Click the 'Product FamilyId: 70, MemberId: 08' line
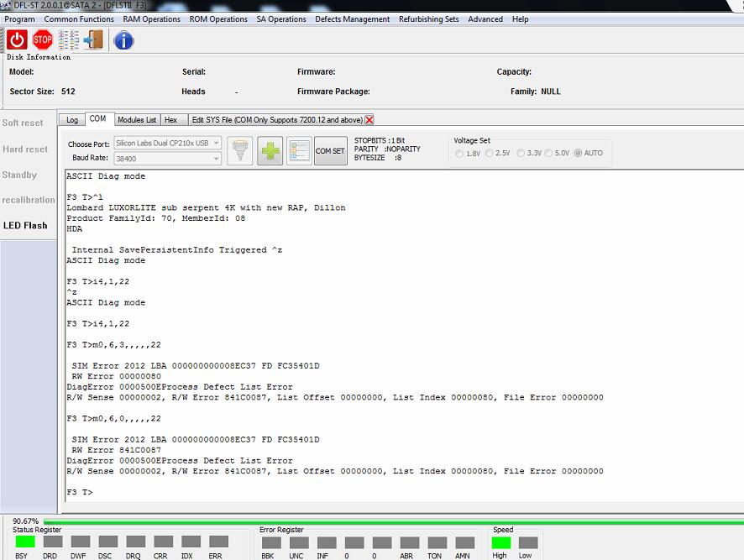Image resolution: width=744 pixels, height=560 pixels. click(156, 218)
